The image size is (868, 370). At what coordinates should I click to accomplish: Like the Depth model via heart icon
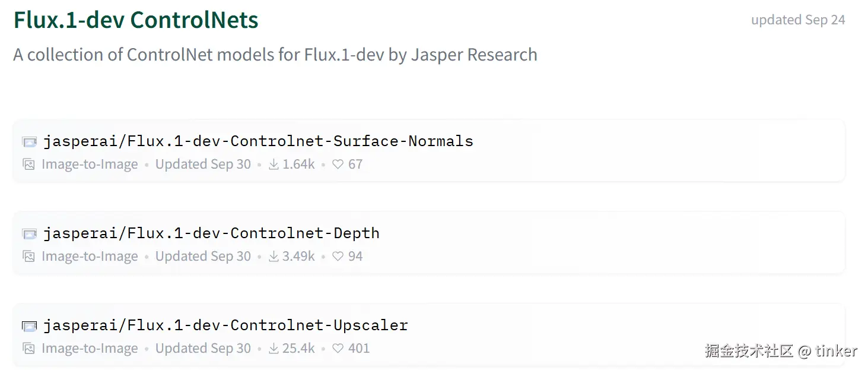338,257
